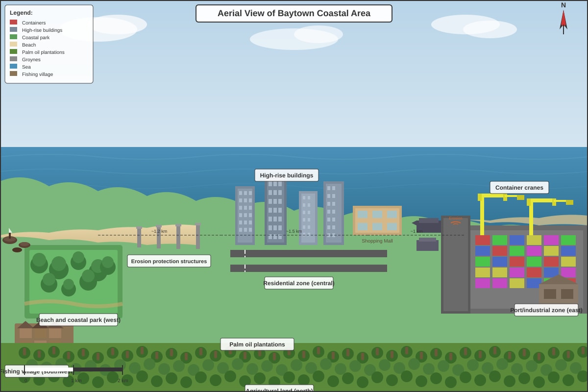Click the Container cranes label
Screen dimensions: 588x392
point(519,188)
